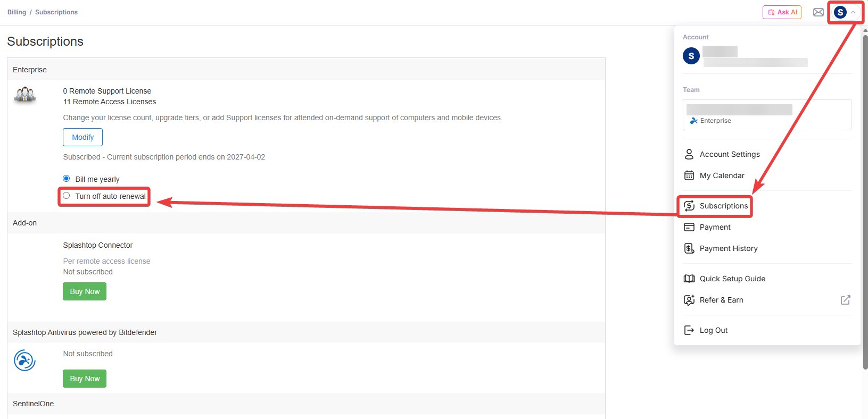Open the mail envelope icon in header
Screen dimensions: 868x419
click(x=819, y=12)
